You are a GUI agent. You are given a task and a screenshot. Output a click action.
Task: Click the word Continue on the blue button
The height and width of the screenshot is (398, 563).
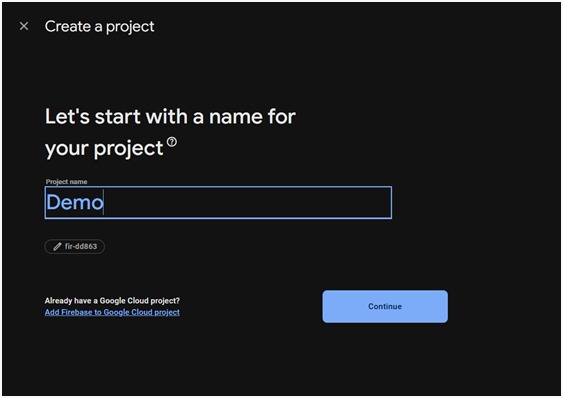385,306
